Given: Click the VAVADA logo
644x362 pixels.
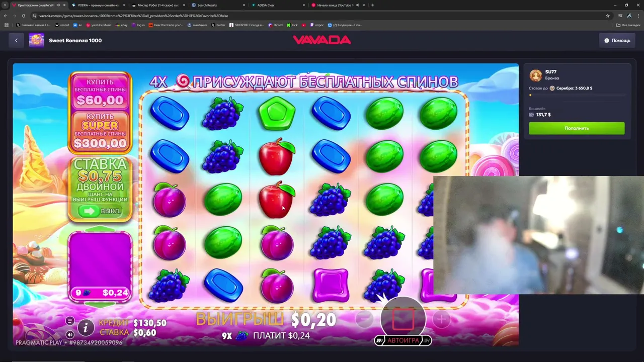Looking at the screenshot, I should [x=322, y=40].
